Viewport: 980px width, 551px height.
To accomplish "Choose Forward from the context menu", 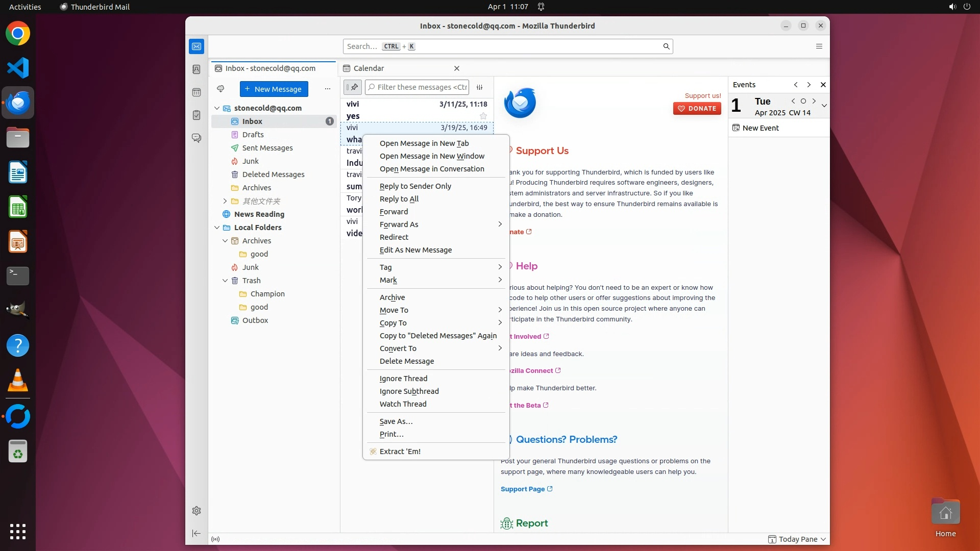I will 394,212.
